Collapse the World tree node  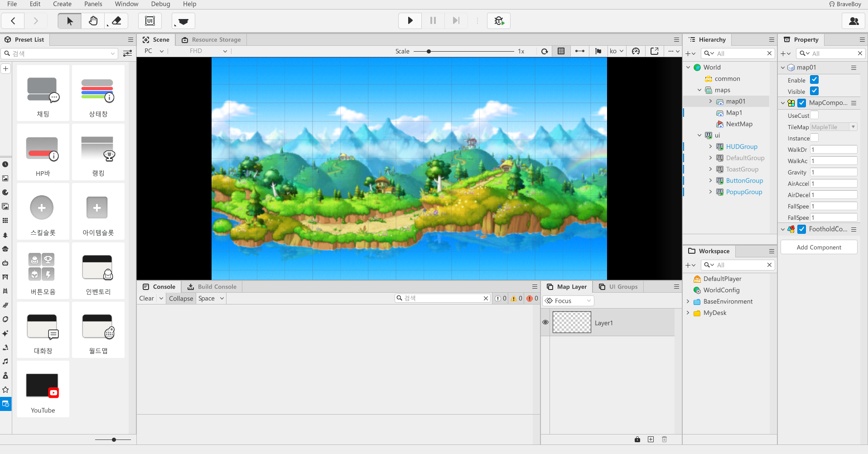pos(688,68)
